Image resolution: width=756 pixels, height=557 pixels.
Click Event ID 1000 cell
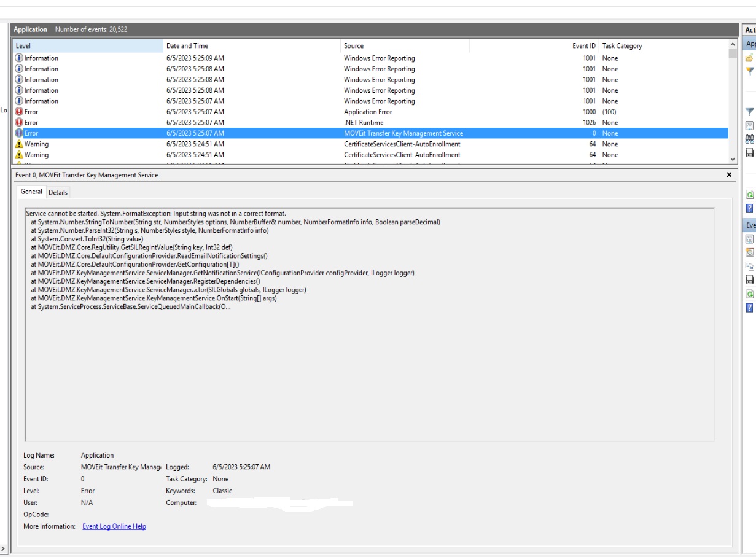pos(589,112)
